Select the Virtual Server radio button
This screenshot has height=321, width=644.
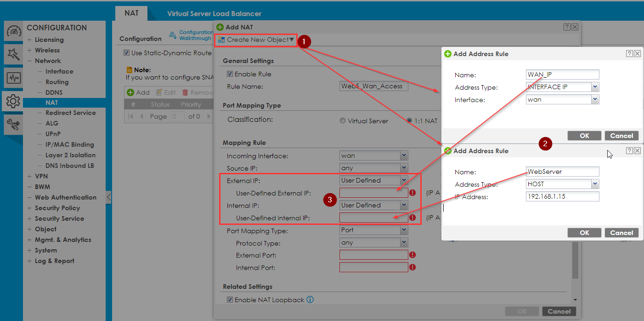click(x=343, y=121)
